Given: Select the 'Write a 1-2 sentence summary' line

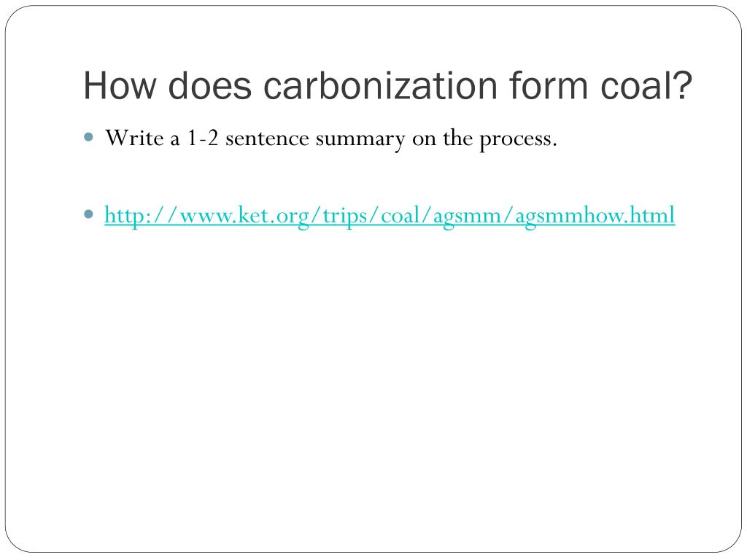Looking at the screenshot, I should (x=331, y=139).
